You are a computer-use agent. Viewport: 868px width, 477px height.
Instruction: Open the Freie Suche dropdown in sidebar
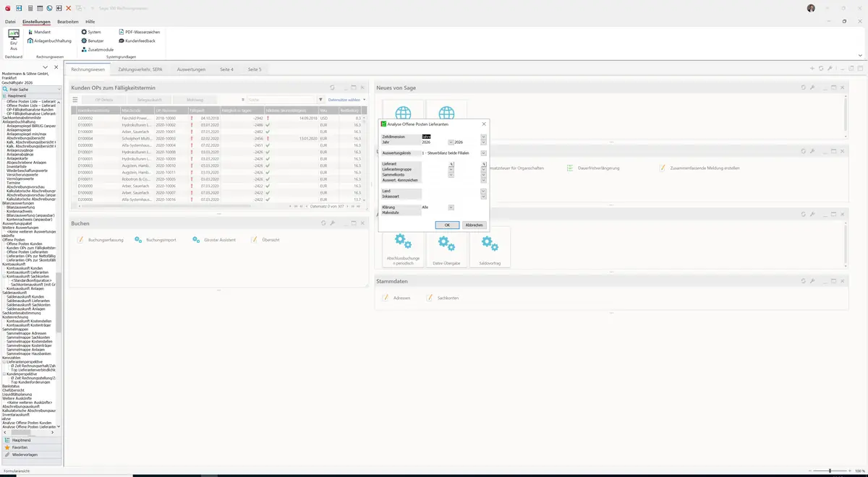tap(59, 89)
